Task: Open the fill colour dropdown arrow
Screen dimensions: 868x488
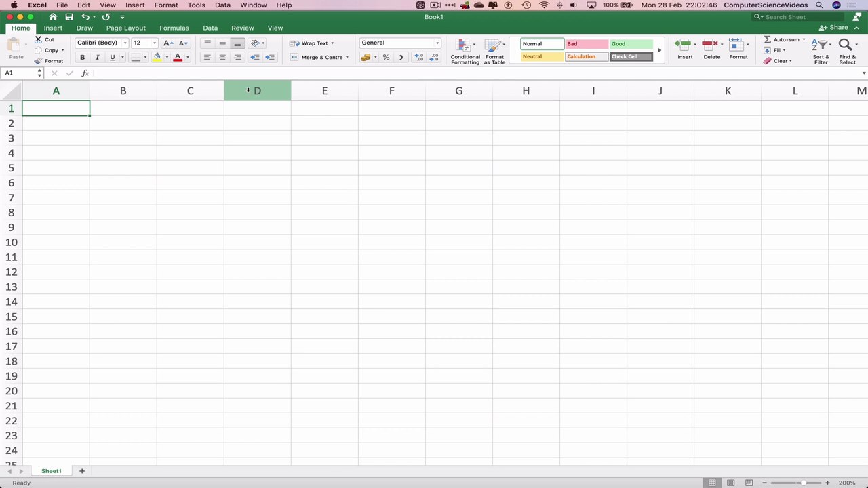Action: click(x=167, y=58)
